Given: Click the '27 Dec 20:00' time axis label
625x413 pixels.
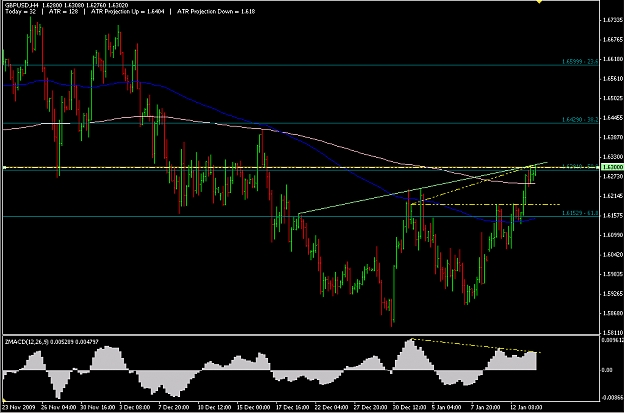Looking at the screenshot, I should [369, 408].
